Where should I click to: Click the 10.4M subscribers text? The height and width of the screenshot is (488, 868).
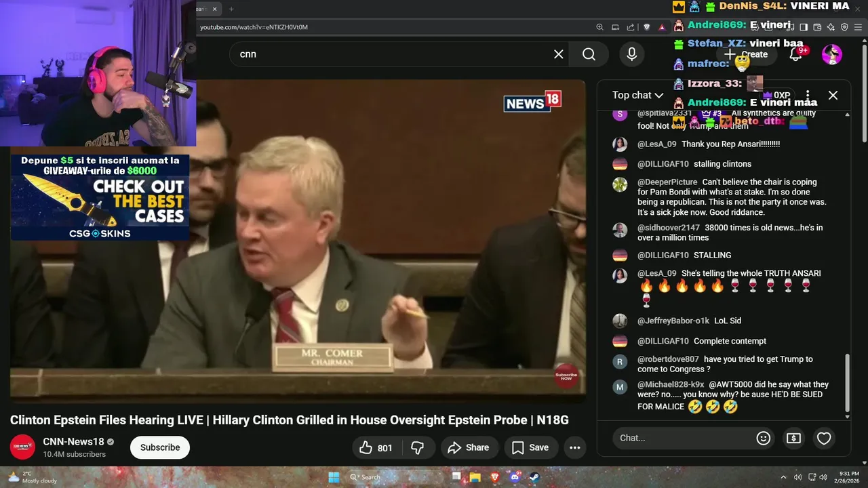(74, 454)
